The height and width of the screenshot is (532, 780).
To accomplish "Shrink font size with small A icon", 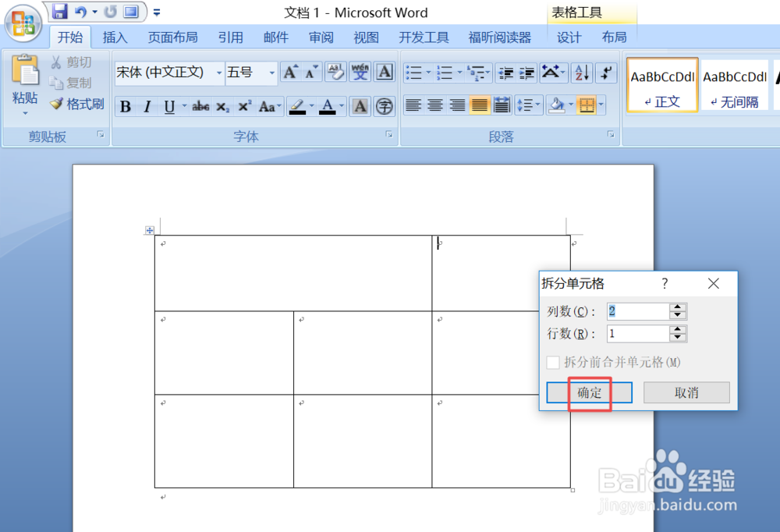I will [x=312, y=73].
